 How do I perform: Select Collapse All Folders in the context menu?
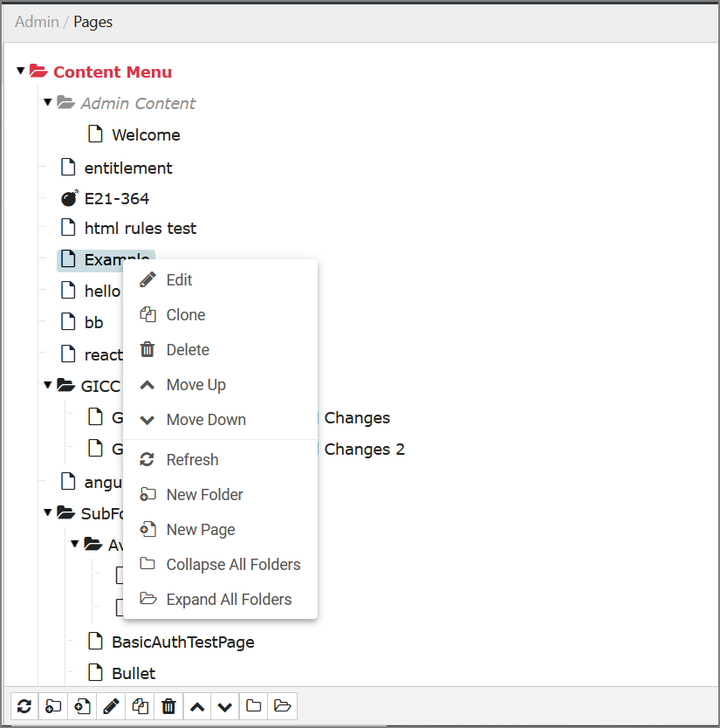[x=221, y=564]
